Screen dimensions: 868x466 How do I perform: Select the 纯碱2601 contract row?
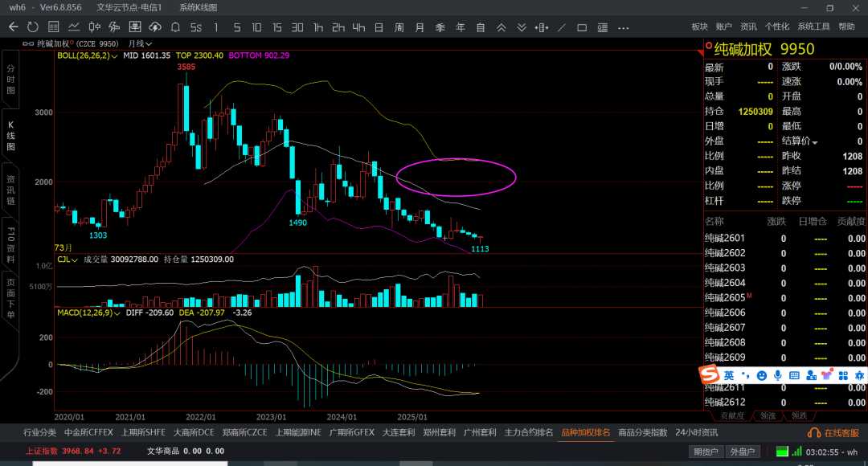785,238
